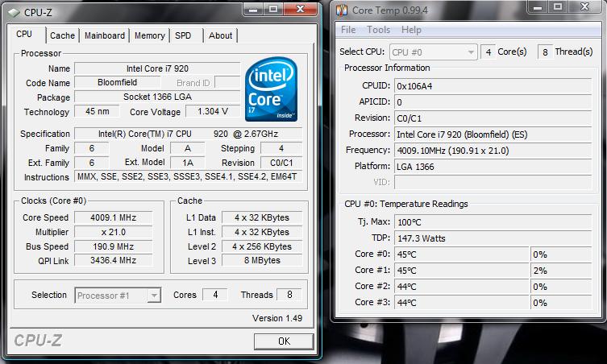Click the L1 Inst. cache value
The width and height of the screenshot is (607, 364).
(262, 232)
